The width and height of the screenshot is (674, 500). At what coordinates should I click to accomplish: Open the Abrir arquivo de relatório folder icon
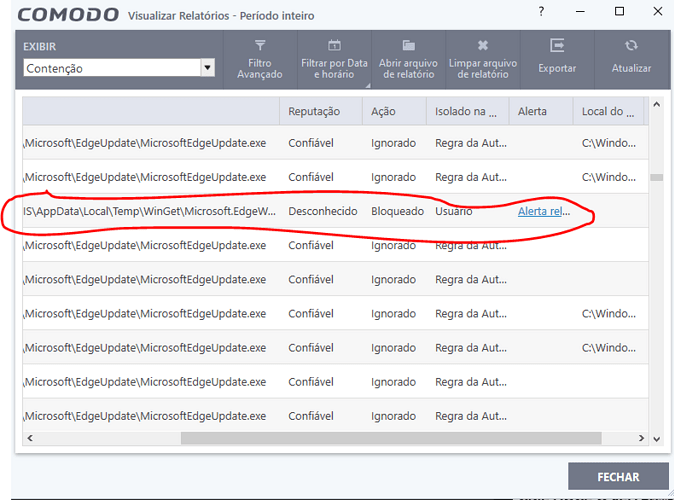(408, 46)
